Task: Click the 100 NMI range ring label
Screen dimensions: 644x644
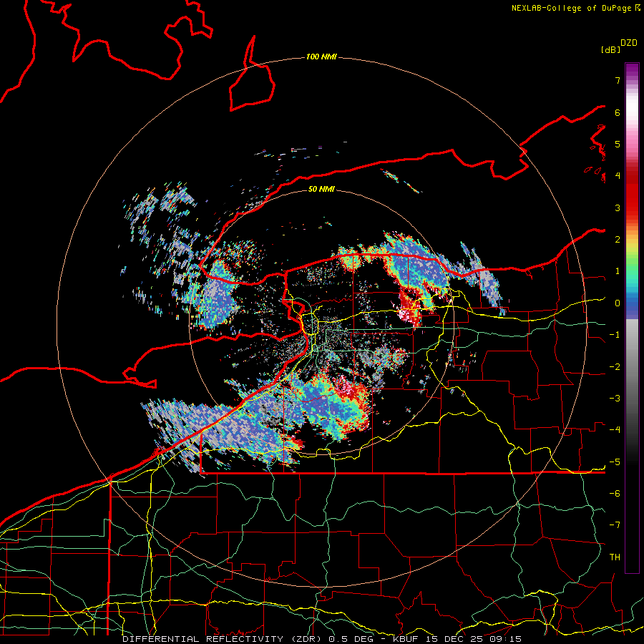Action: (x=321, y=57)
